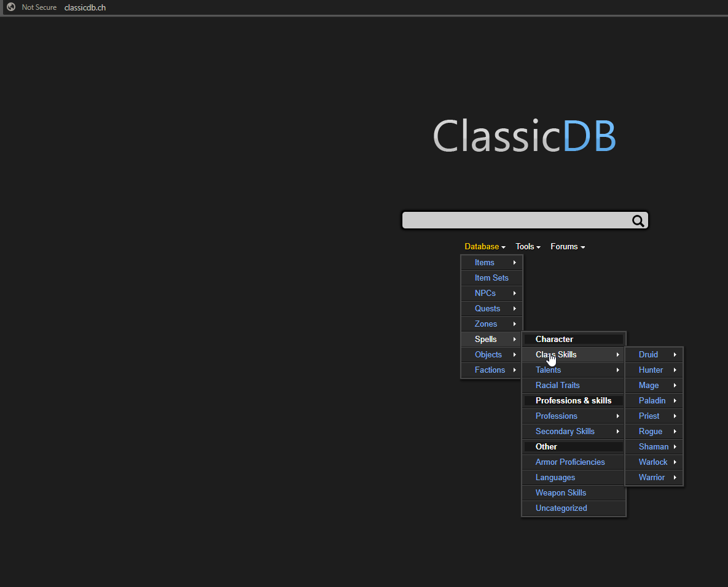
Task: Open the Racial Traits link
Action: (x=574, y=385)
